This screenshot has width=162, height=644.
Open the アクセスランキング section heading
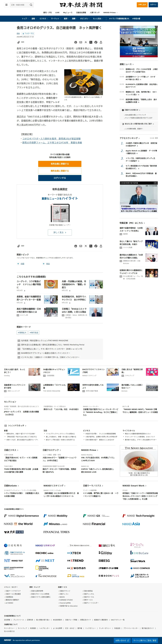(x=129, y=138)
